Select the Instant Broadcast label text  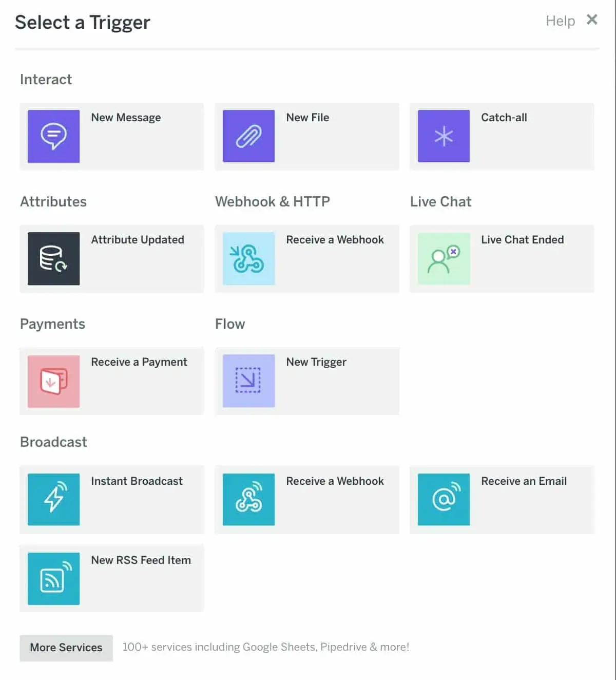click(x=137, y=481)
